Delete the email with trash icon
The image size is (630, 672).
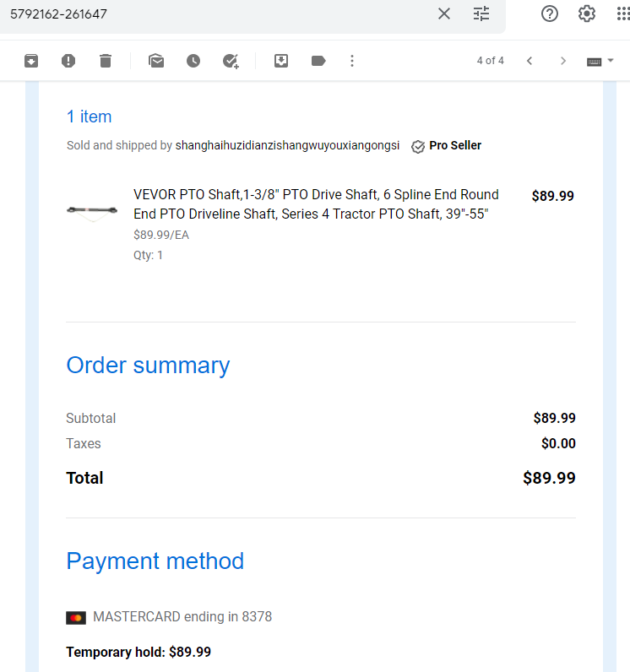pyautogui.click(x=106, y=61)
